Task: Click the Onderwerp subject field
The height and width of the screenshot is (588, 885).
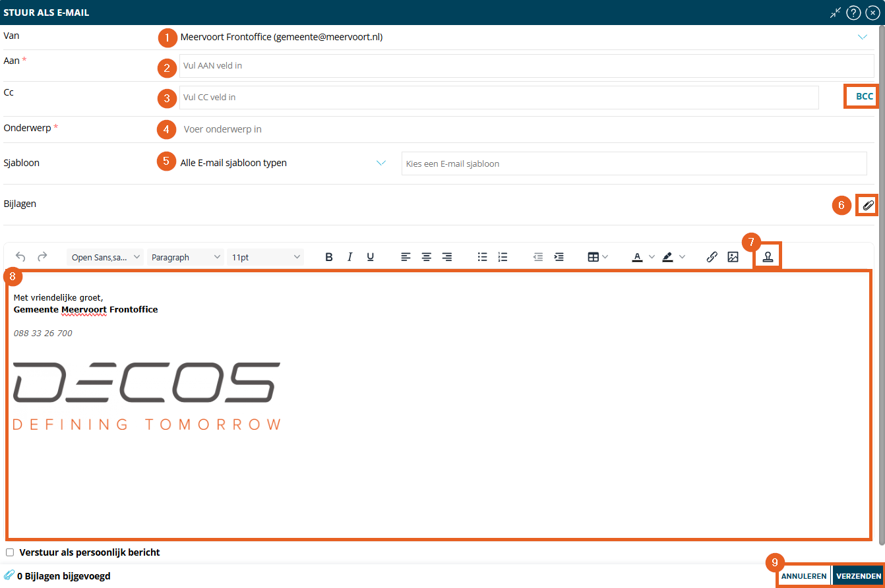Action: click(x=526, y=129)
